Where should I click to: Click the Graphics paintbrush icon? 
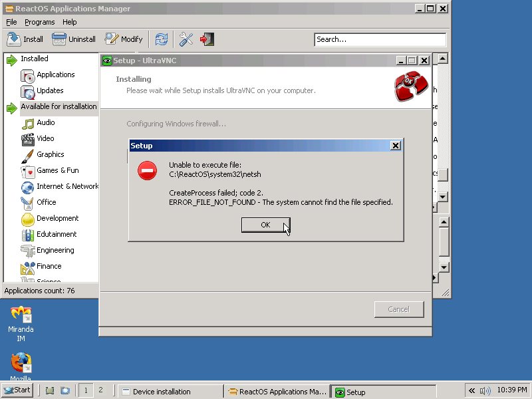point(28,156)
